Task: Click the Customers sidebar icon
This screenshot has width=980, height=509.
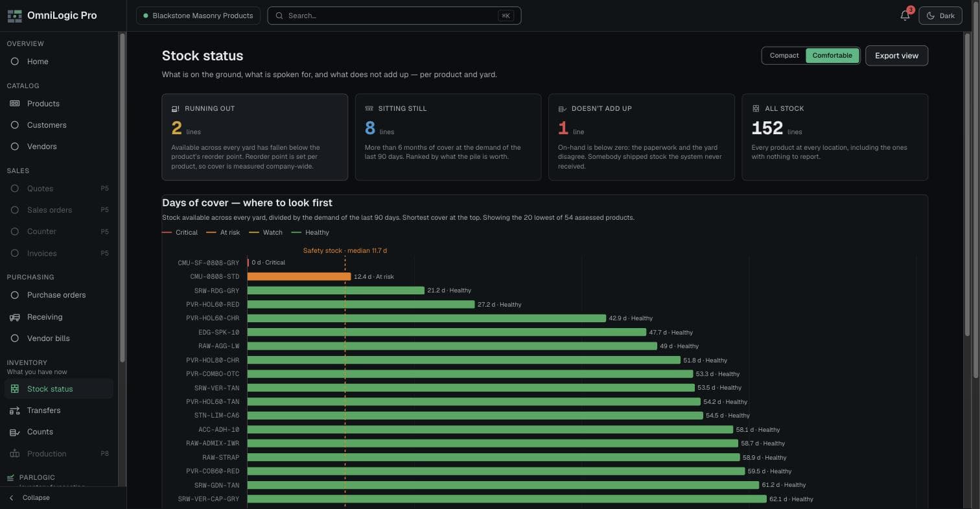Action: (x=14, y=125)
